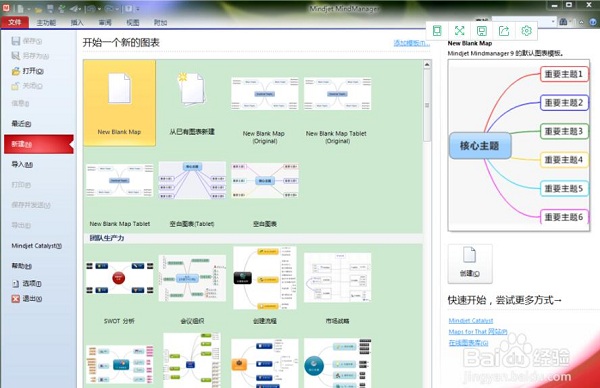Select the 市场战略 template
Viewport: 600px width, 388px height.
click(337, 288)
